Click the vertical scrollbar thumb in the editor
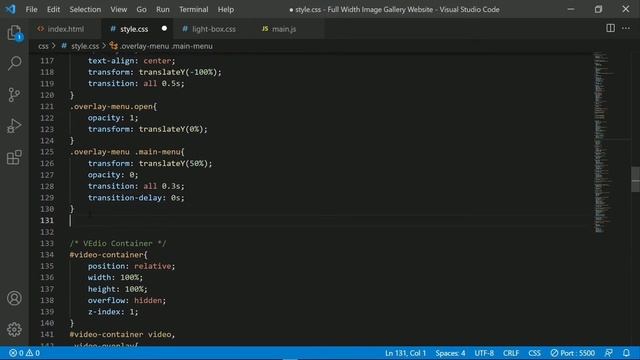Image resolution: width=640 pixels, height=360 pixels. (x=635, y=179)
